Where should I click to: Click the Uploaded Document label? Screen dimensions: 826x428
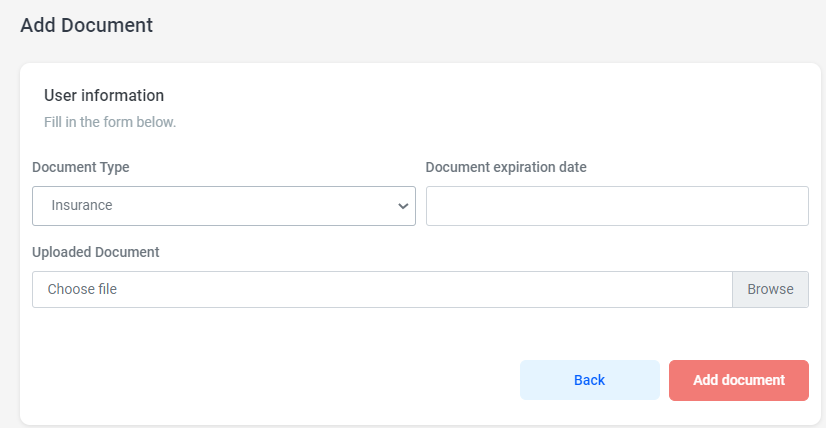point(96,252)
